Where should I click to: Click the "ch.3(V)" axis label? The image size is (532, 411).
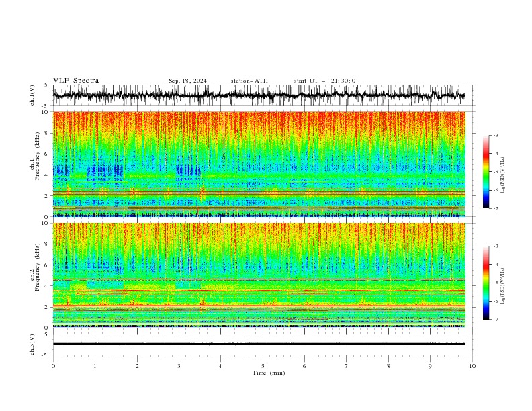coord(32,345)
